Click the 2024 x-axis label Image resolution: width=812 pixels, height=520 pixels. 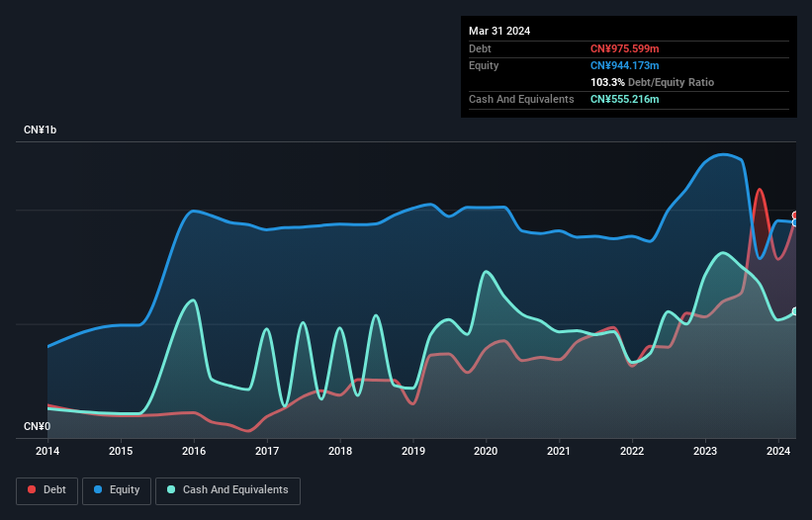(x=778, y=451)
